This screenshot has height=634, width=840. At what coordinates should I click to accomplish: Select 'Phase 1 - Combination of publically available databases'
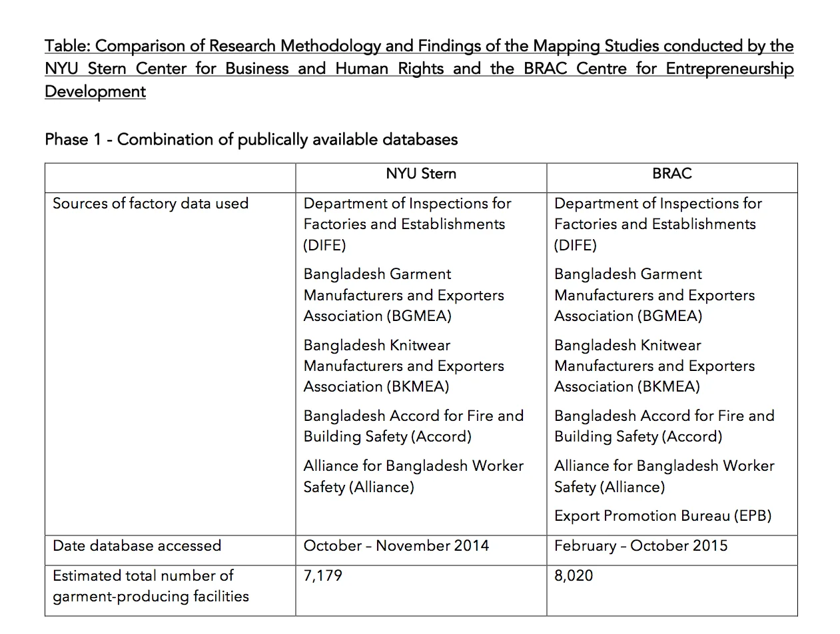(x=251, y=140)
